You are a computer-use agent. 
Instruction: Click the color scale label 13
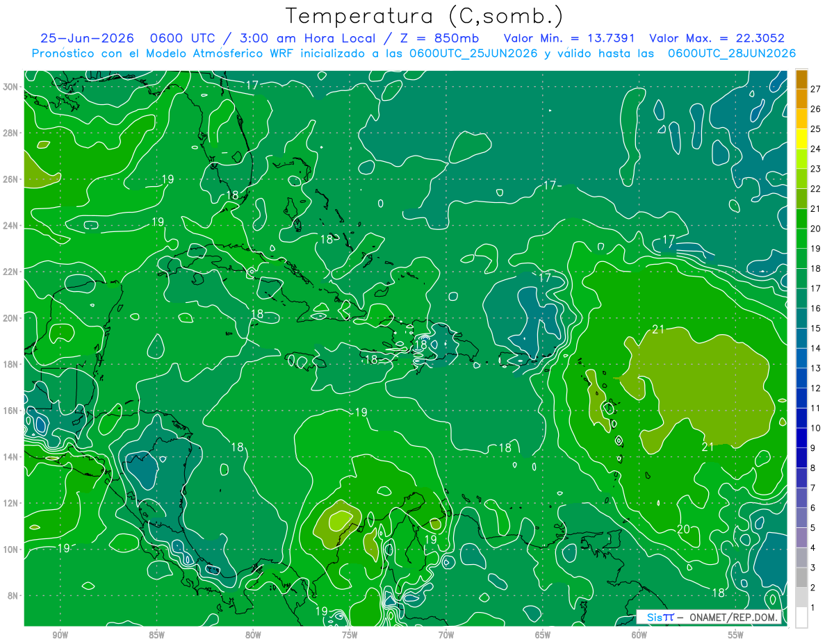(x=816, y=368)
